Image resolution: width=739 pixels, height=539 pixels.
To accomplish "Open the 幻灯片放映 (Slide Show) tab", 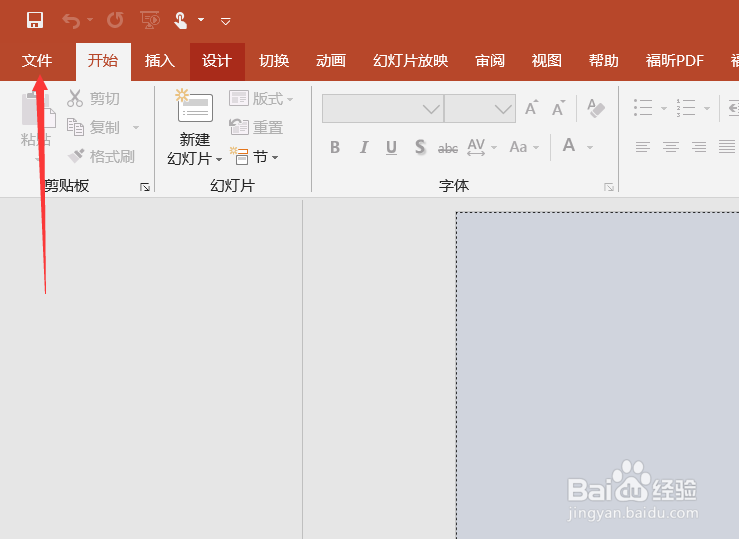I will point(411,61).
